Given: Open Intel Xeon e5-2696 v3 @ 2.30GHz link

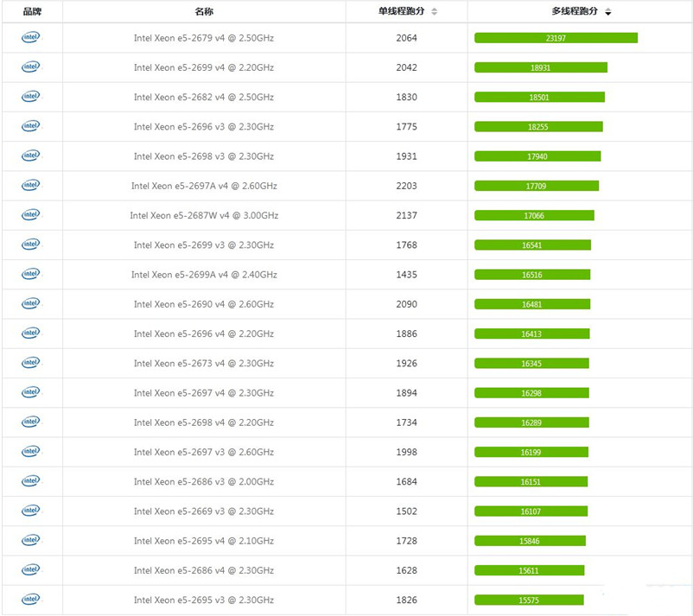Looking at the screenshot, I should (x=204, y=127).
